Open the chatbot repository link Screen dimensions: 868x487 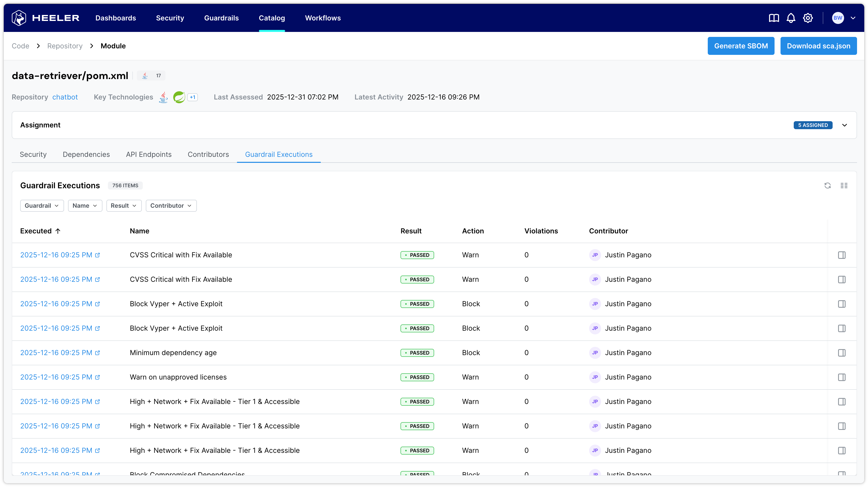tap(65, 97)
